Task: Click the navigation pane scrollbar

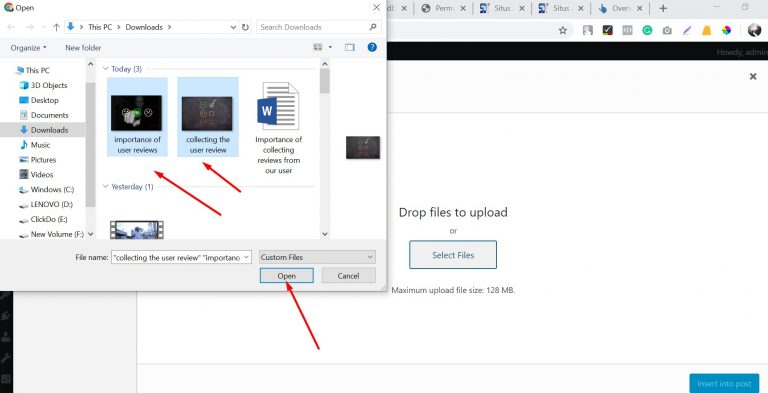Action: pyautogui.click(x=90, y=145)
